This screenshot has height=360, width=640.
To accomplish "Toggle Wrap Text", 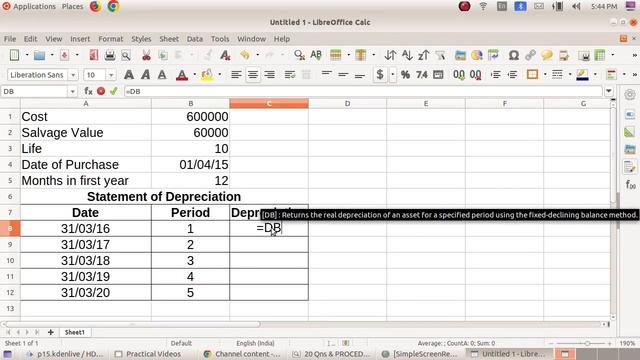I will (x=290, y=75).
